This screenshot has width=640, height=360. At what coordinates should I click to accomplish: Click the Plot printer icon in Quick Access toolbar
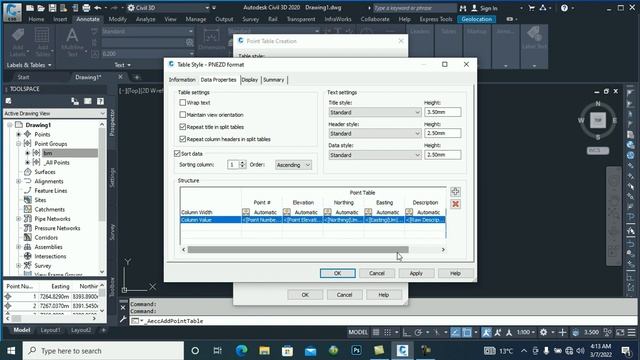[86, 7]
